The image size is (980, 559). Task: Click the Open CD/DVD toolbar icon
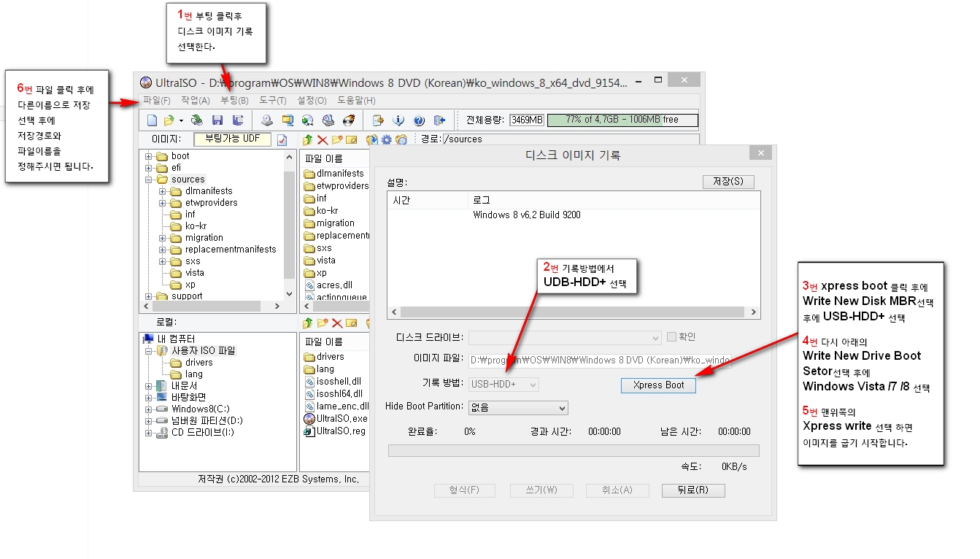tap(196, 120)
